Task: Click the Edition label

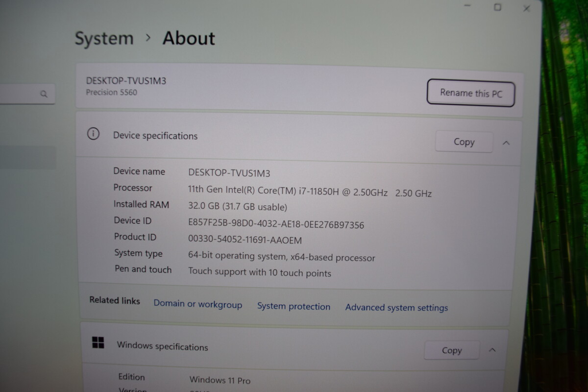Action: 131,377
